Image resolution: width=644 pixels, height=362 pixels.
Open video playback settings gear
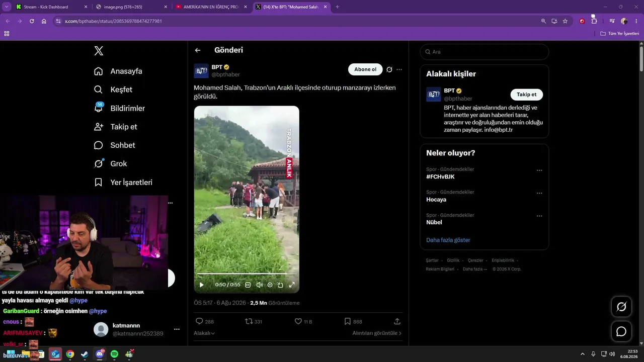(270, 285)
